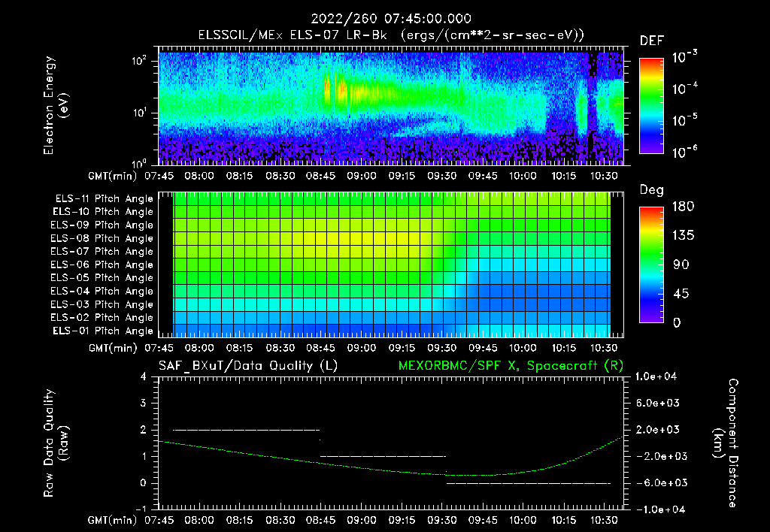This screenshot has width=770, height=532.
Task: Click the Raw Data Quality tick value 3
Action: coord(144,403)
